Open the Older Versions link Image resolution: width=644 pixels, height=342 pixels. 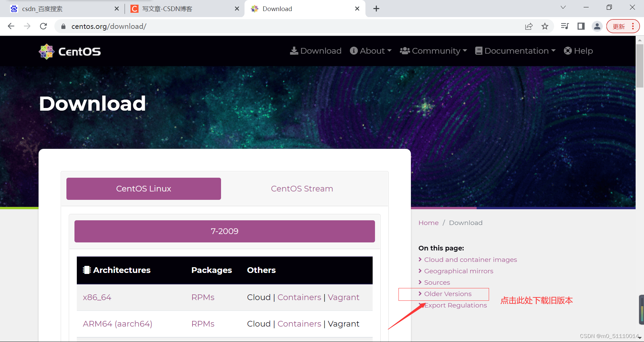tap(448, 294)
